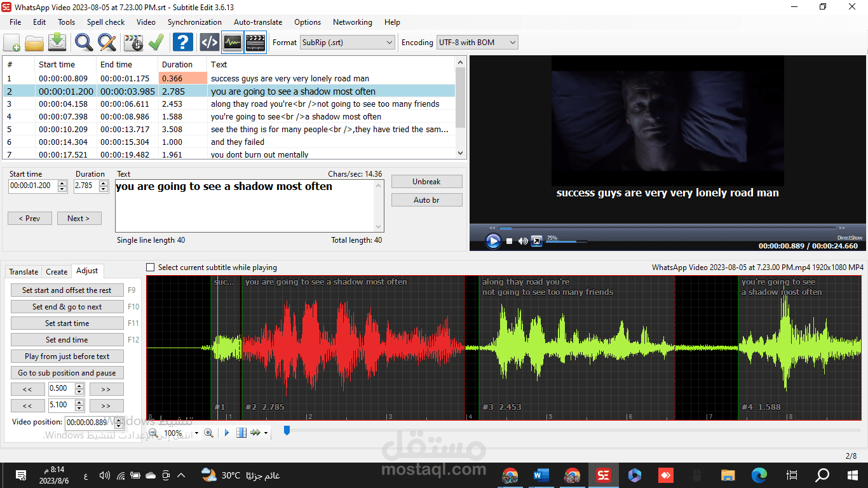Increase the 0.500 seconds step value
868x488 pixels.
point(79,386)
